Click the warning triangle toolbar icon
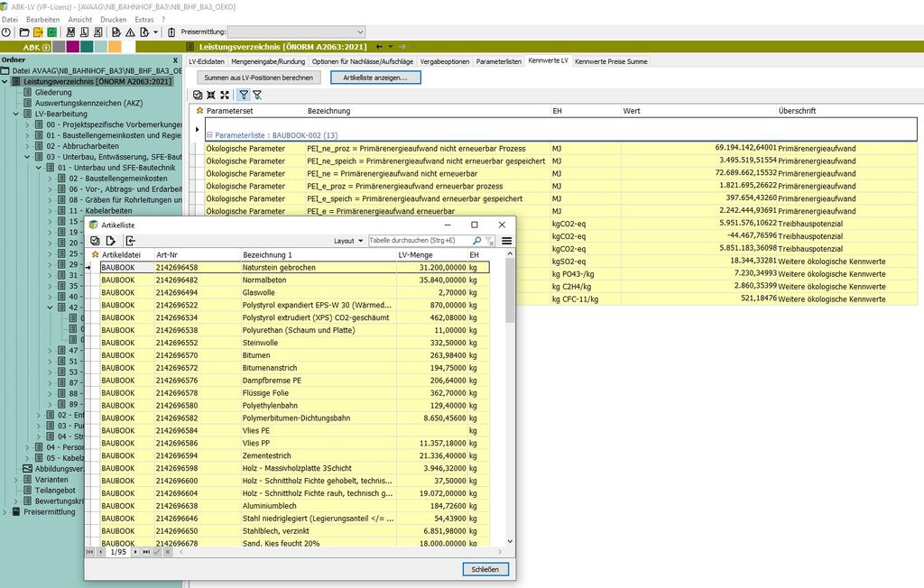 coord(130,32)
